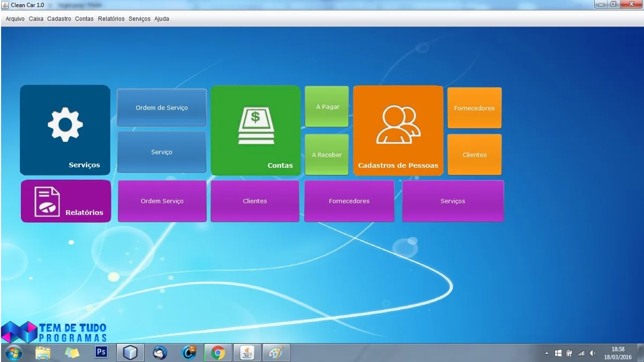Screen dimensions: 644x362
Task: Open the Relatórios menu
Action: (x=111, y=19)
